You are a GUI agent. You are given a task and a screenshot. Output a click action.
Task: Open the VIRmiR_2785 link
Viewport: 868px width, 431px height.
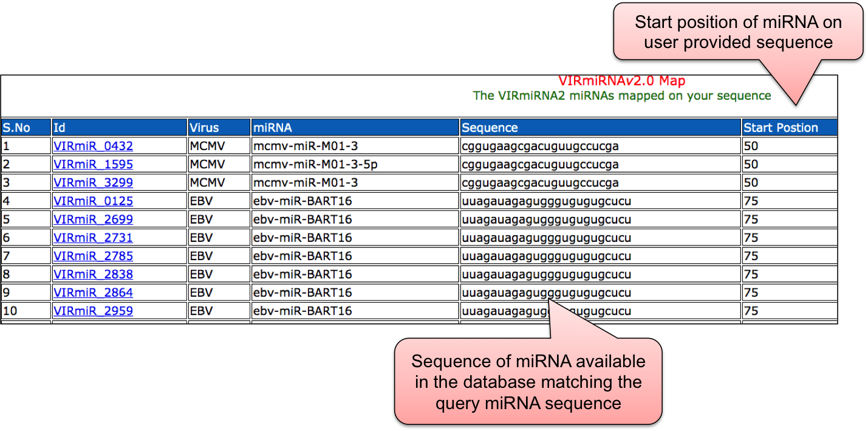pos(93,256)
